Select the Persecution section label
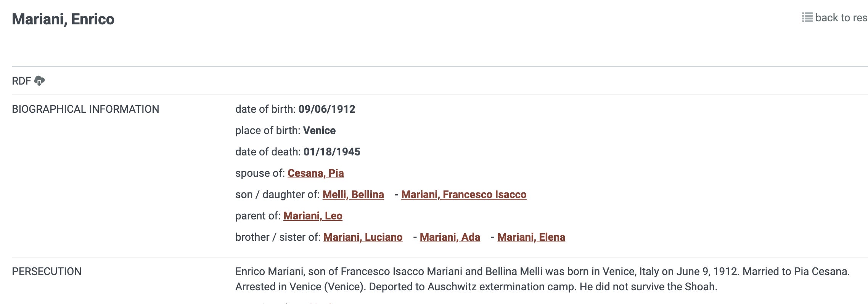Screen dimensions: 868x304 click(47, 271)
